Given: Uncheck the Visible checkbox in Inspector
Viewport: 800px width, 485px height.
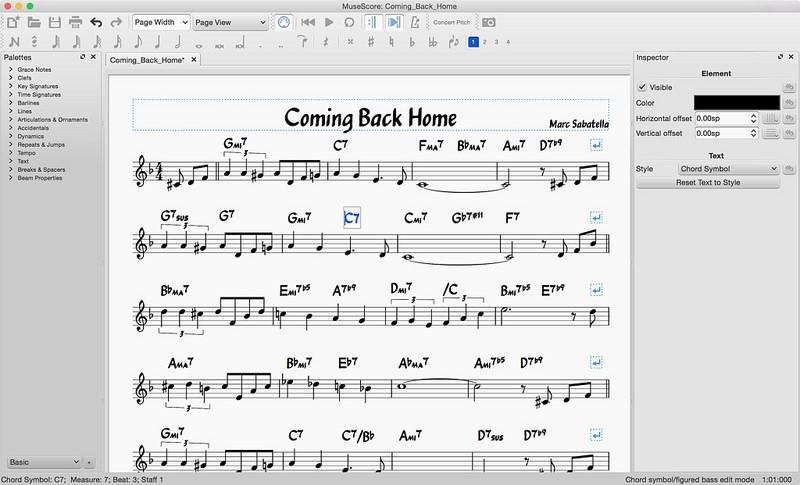Looking at the screenshot, I should click(x=642, y=87).
